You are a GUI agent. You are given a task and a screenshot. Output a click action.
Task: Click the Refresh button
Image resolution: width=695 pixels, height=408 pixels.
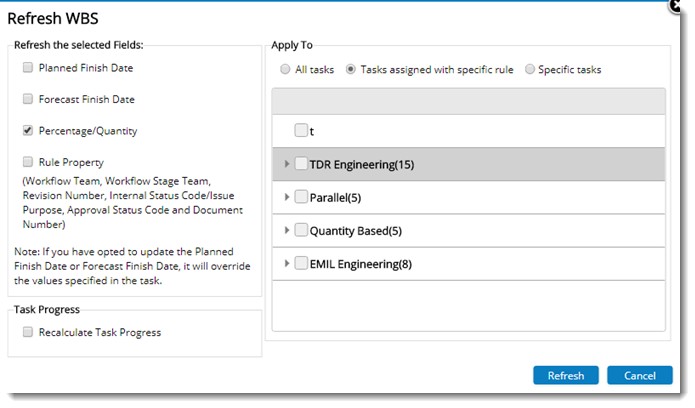[x=565, y=376]
